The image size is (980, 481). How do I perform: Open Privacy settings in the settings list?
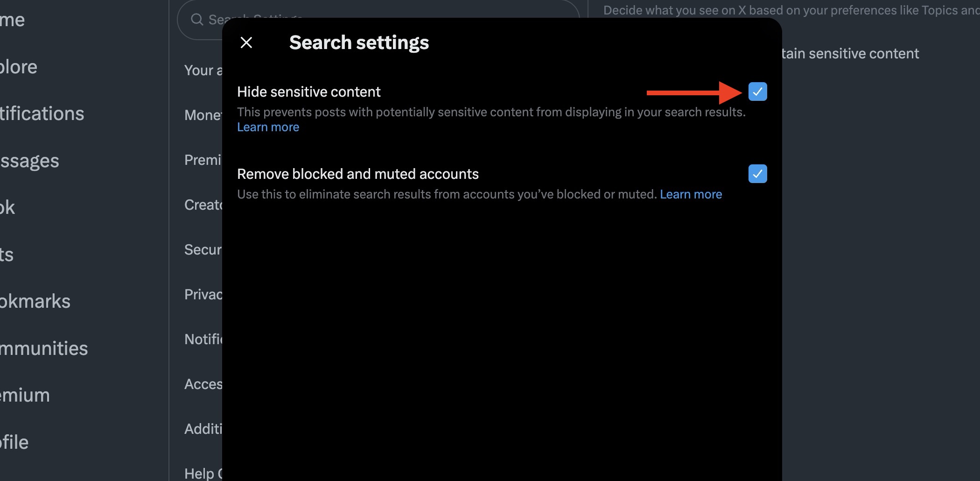click(203, 294)
